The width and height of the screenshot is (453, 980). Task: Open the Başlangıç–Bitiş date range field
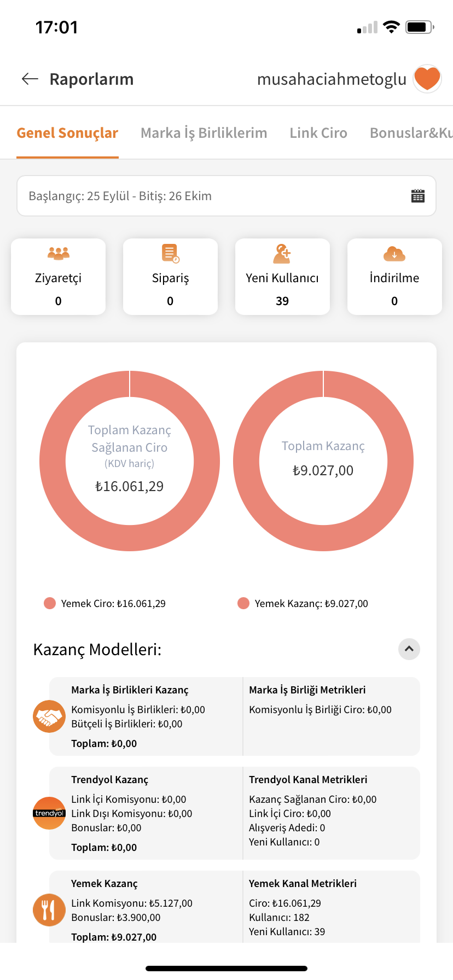[x=226, y=196]
